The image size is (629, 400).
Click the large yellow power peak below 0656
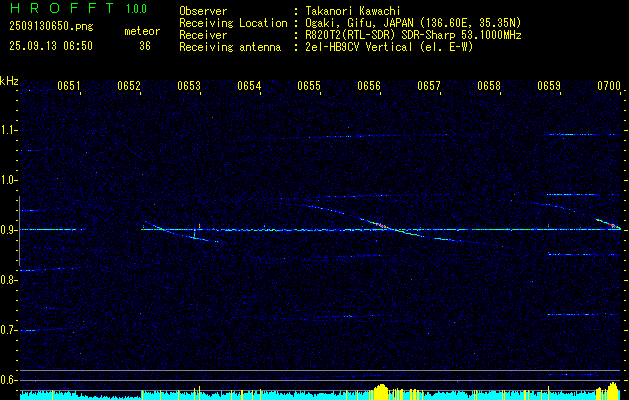[x=381, y=392]
